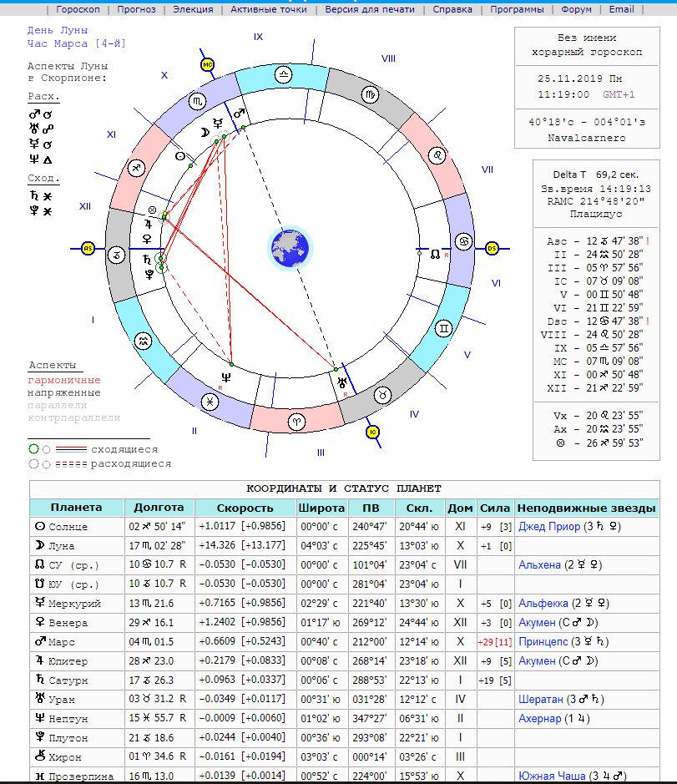The height and width of the screenshot is (784, 677).
Task: Toggle the напряженные aspects filter
Action: pos(64,392)
